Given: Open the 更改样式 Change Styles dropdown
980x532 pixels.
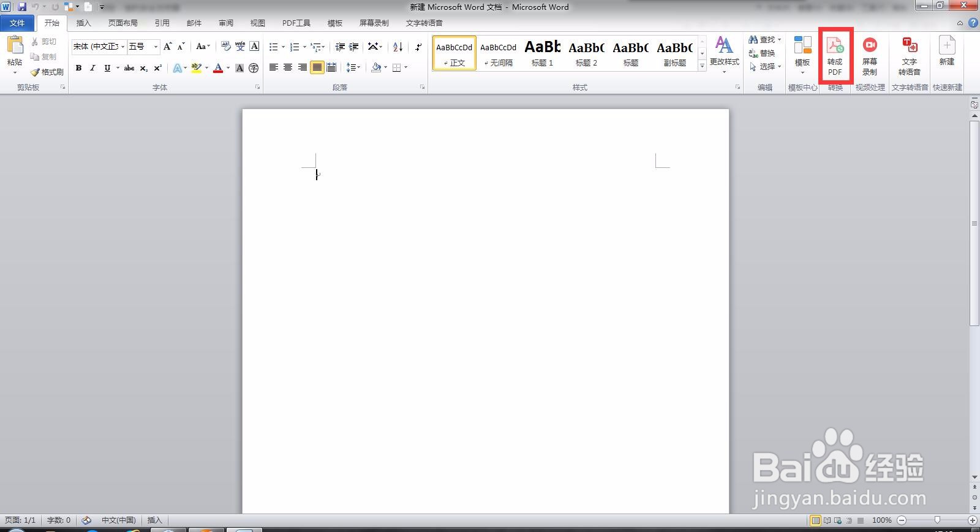Looking at the screenshot, I should coord(724,55).
